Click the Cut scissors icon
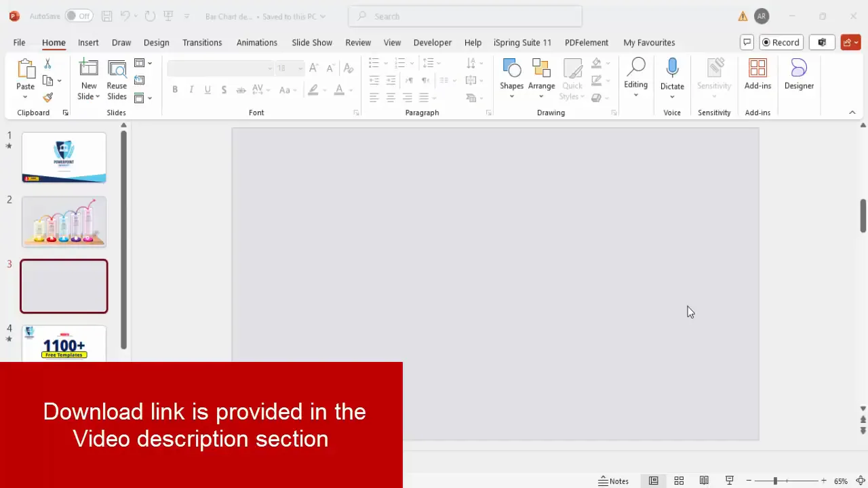Screen dimensions: 868x488 [x=47, y=64]
